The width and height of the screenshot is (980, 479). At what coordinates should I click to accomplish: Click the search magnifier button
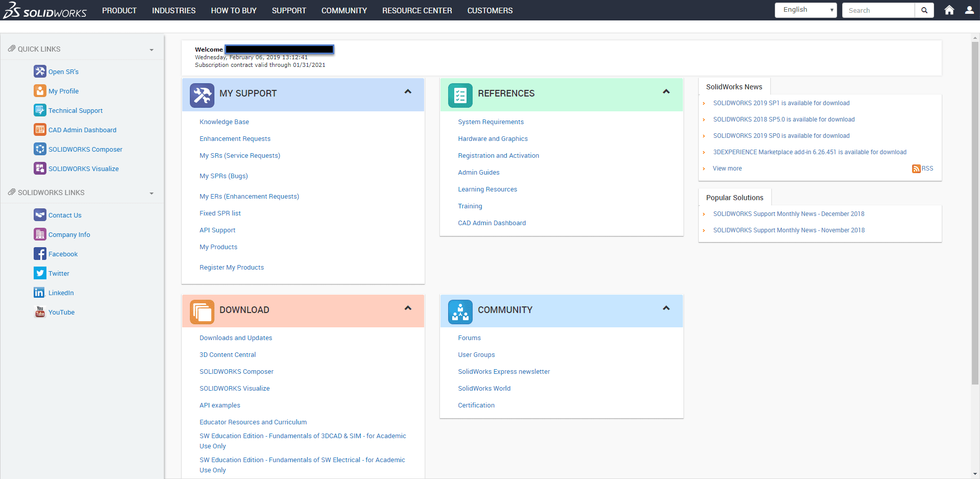pos(924,10)
